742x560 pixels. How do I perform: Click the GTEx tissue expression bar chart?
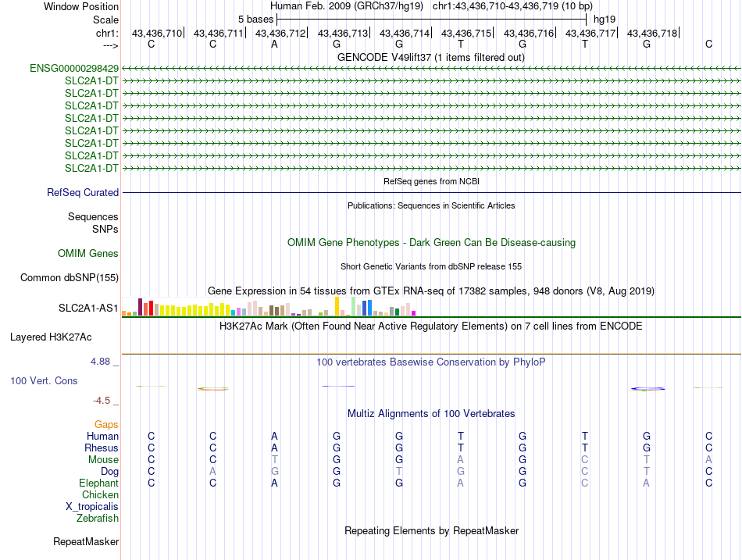[x=269, y=306]
